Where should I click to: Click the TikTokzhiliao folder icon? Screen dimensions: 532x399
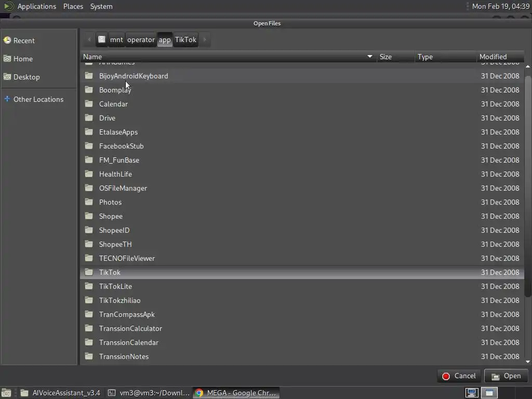coord(89,300)
